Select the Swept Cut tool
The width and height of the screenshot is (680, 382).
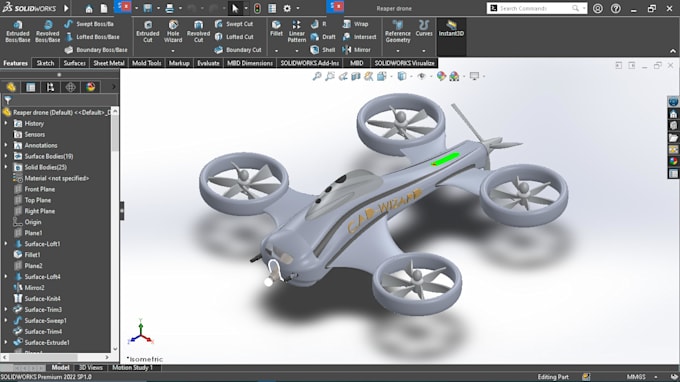pos(234,24)
